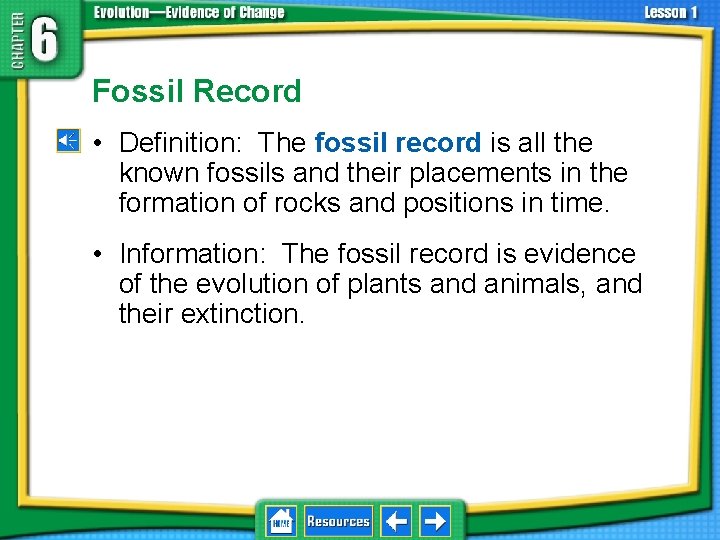
Task: Select the second bullet point marker
Action: 97,254
